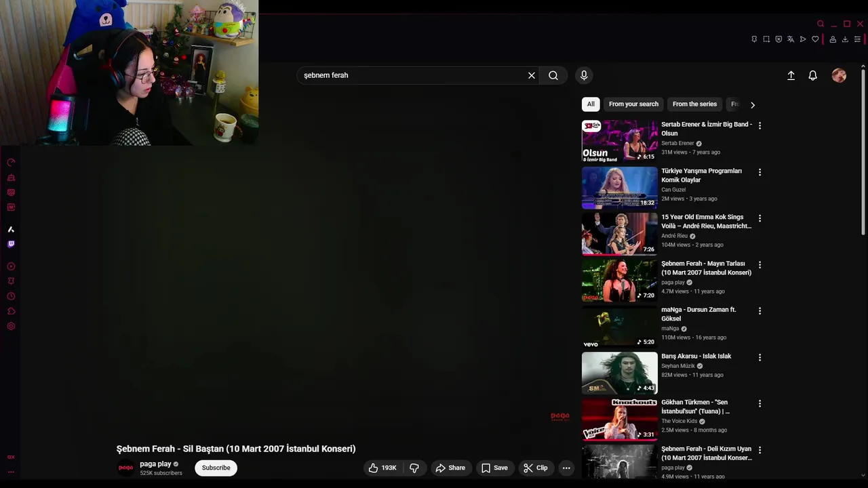Open the ad blocker shield icon
The width and height of the screenshot is (868, 488).
(778, 39)
